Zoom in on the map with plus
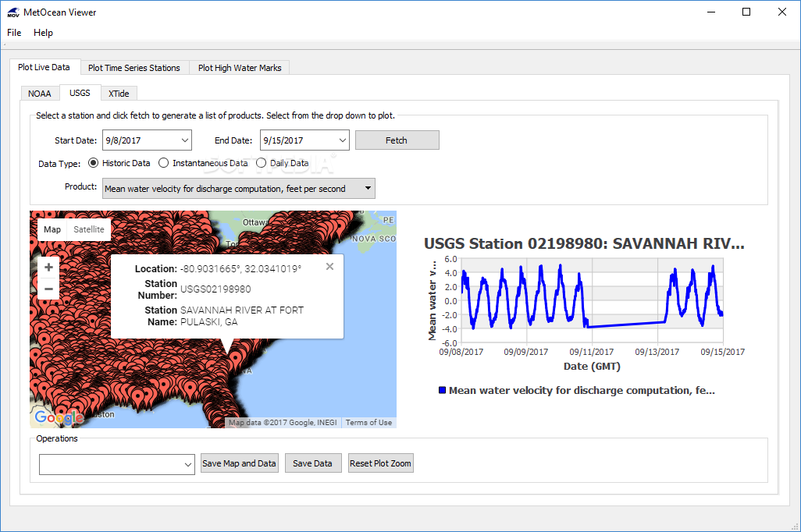This screenshot has height=532, width=801. coord(48,267)
